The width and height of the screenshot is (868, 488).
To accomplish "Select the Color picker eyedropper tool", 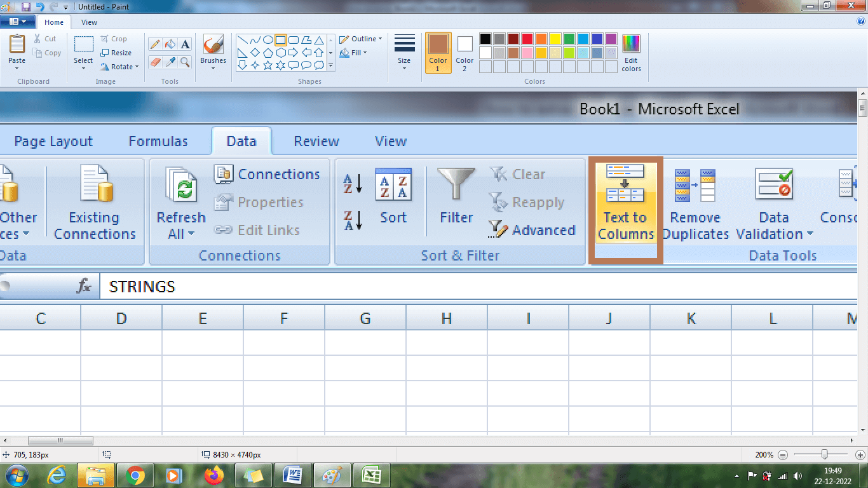I will point(170,62).
